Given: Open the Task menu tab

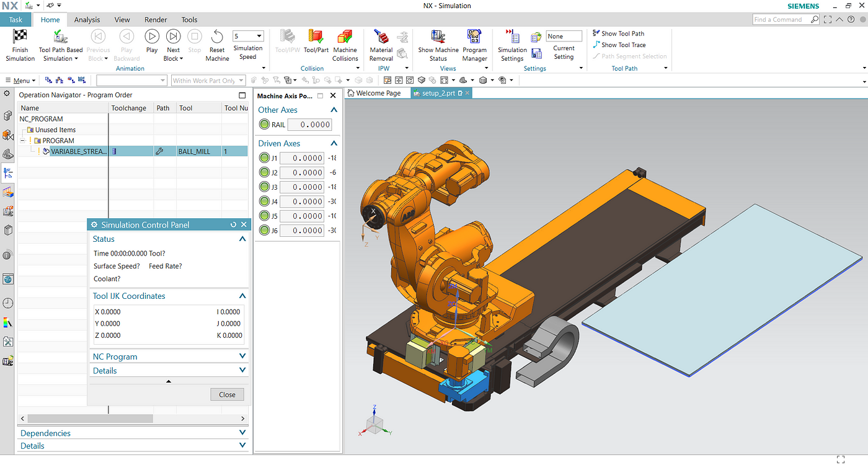Looking at the screenshot, I should click(15, 20).
